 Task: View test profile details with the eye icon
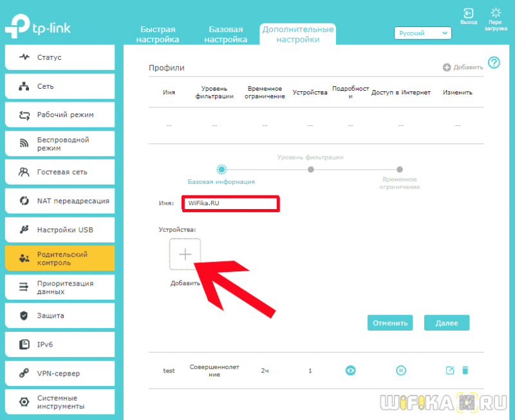350,370
